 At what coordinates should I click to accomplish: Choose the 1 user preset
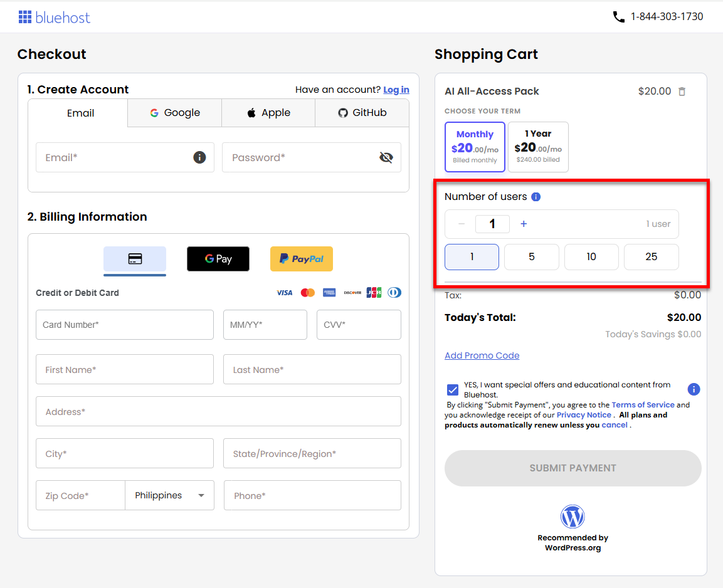coord(472,257)
